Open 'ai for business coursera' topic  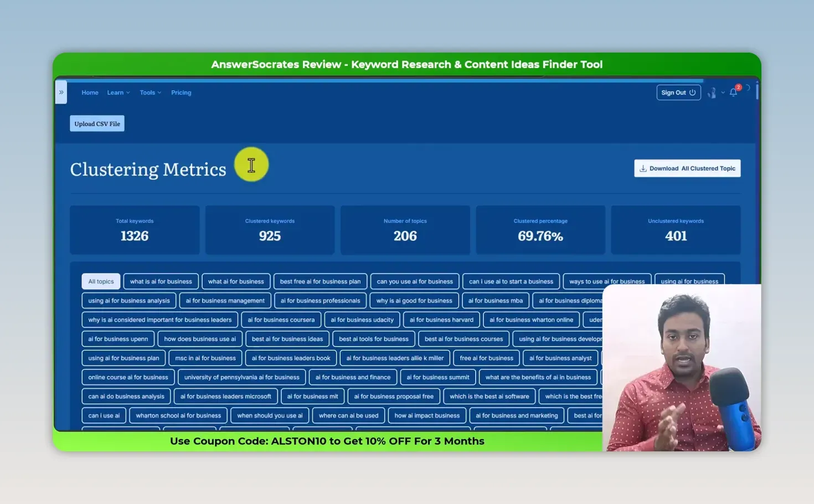(x=281, y=320)
